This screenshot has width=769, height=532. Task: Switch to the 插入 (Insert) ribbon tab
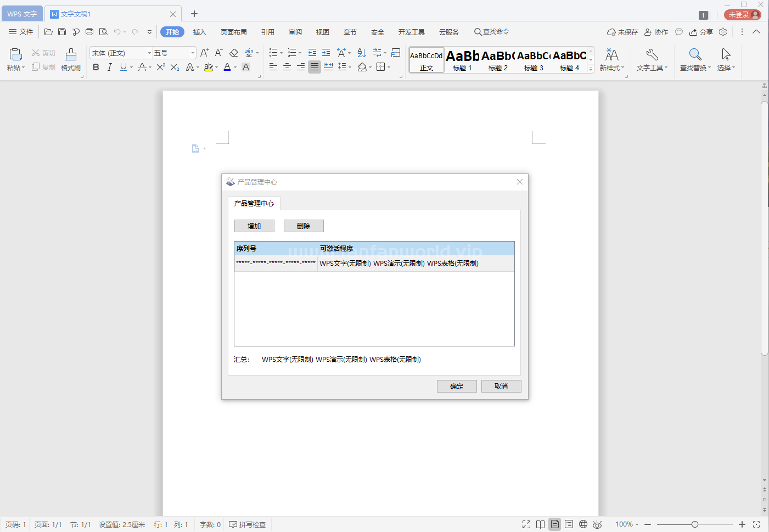pyautogui.click(x=199, y=32)
